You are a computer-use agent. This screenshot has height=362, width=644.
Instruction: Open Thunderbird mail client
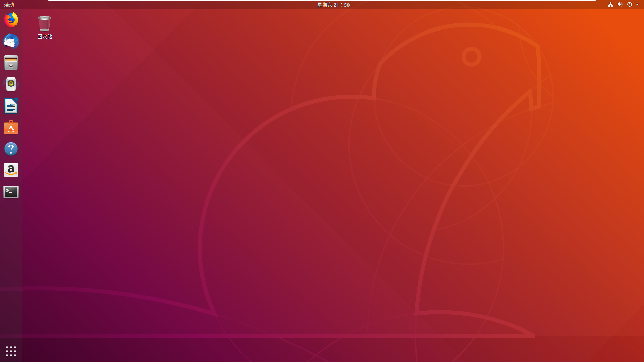[x=11, y=42]
